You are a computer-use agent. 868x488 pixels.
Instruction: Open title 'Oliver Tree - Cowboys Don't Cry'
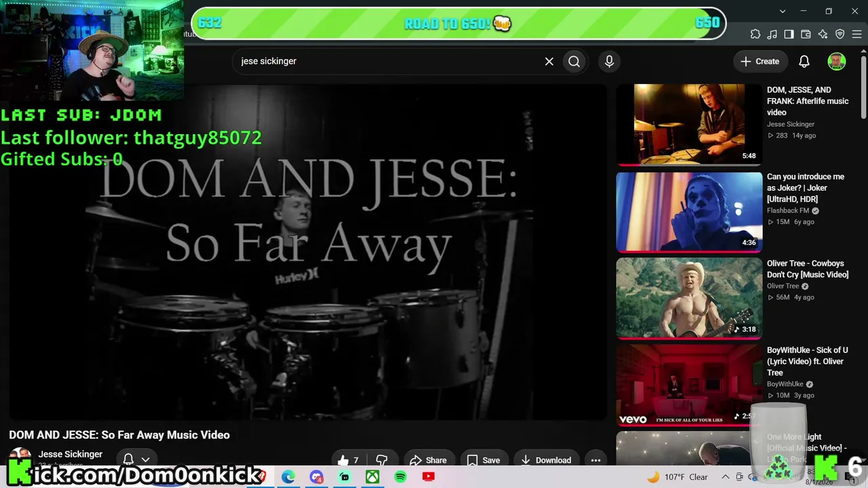pos(808,269)
